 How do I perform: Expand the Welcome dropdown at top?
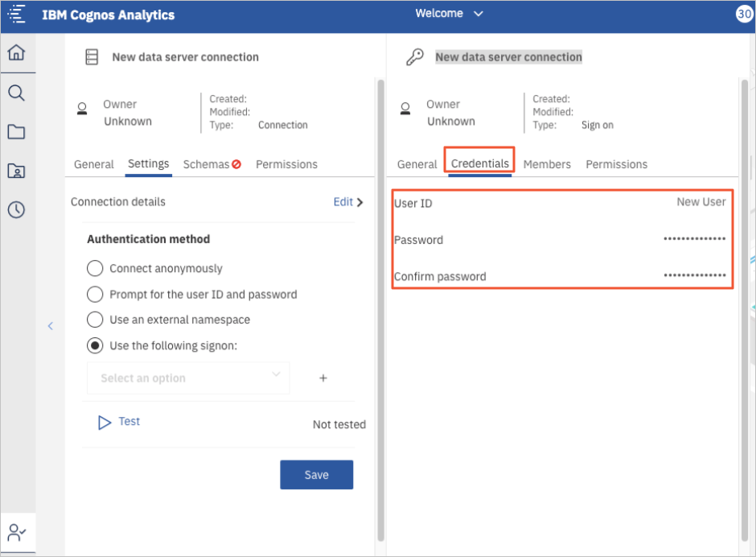(x=450, y=14)
